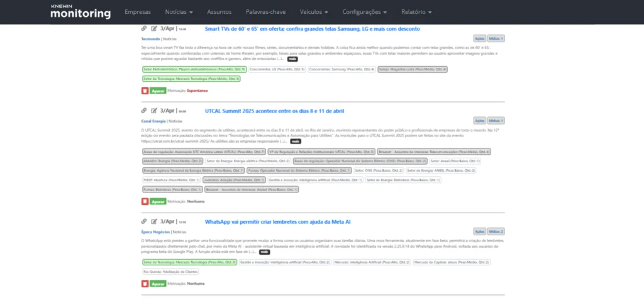Select the PIESP: Abertura tag
The image size is (644, 300).
[x=171, y=180]
